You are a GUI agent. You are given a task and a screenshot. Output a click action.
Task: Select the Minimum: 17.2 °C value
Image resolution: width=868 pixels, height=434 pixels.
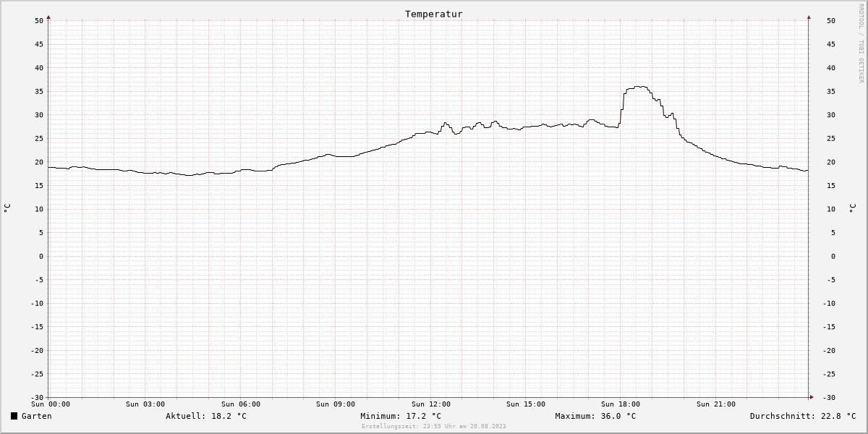(x=401, y=416)
